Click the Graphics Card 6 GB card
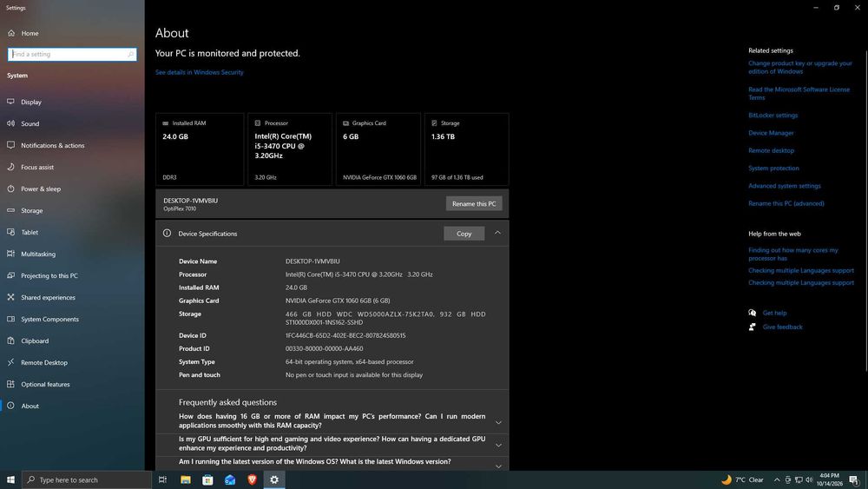 click(378, 149)
